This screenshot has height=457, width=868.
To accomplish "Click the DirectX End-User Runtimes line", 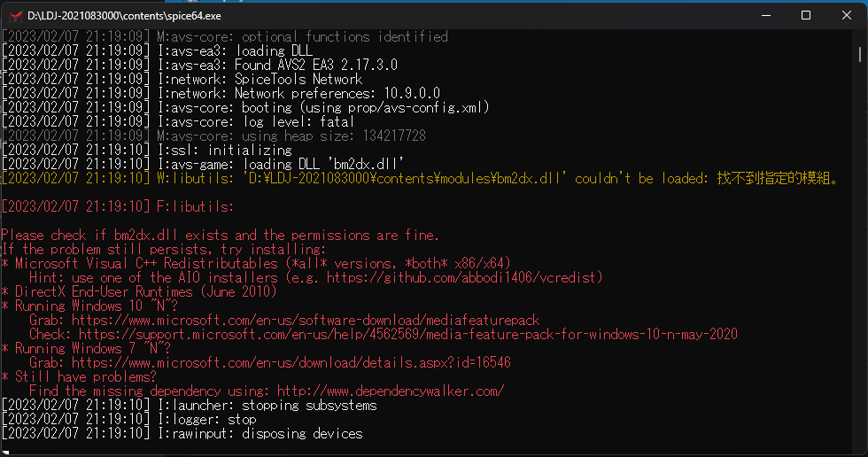I will (x=147, y=291).
